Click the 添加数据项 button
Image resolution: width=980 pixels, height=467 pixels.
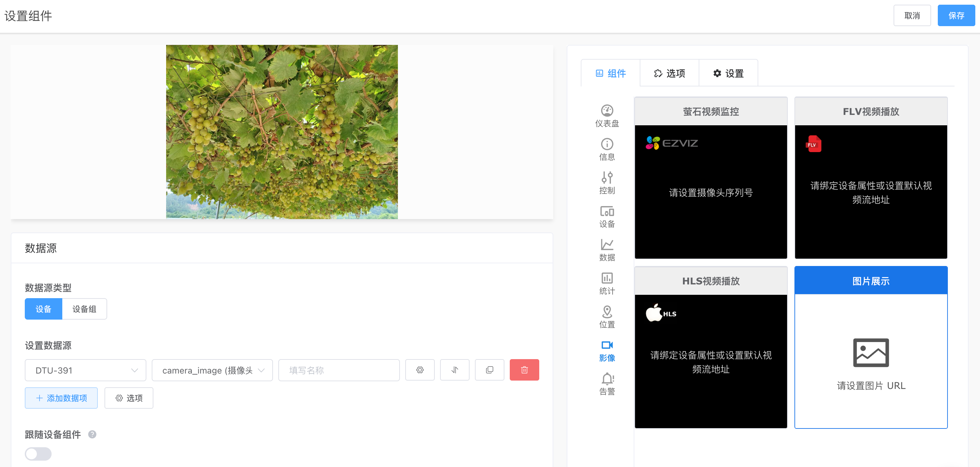61,398
